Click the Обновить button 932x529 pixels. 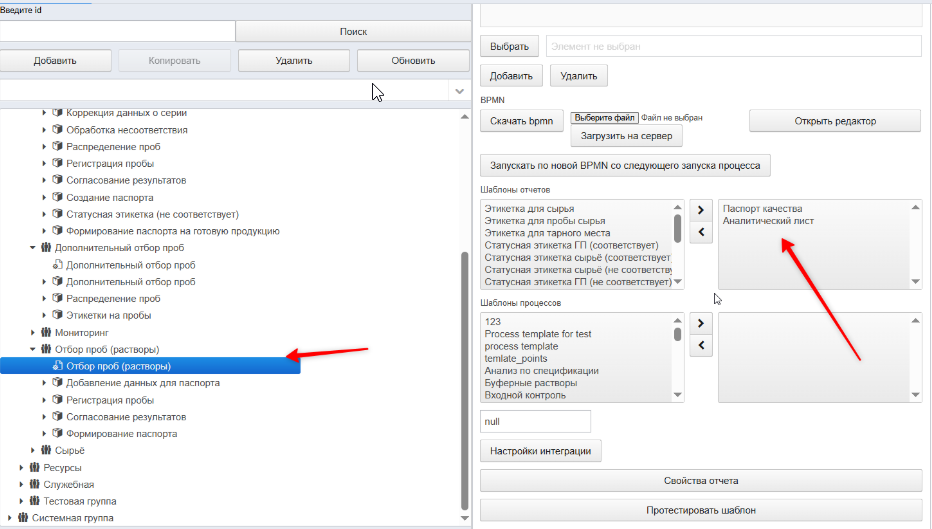(413, 61)
